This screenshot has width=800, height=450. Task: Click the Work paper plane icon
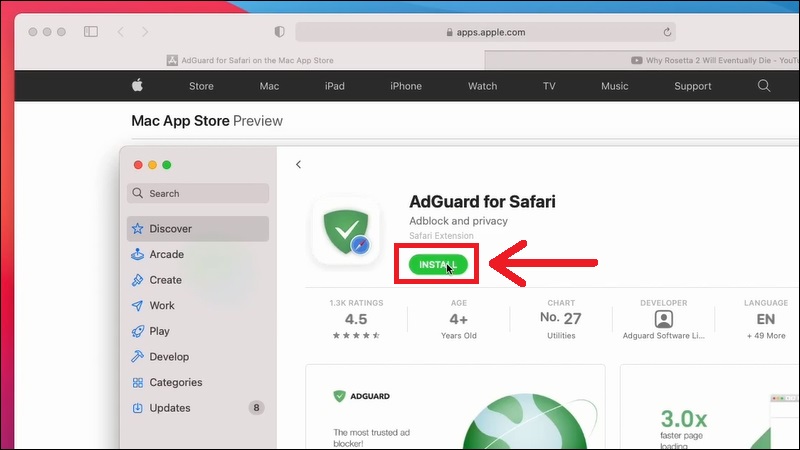click(x=137, y=305)
